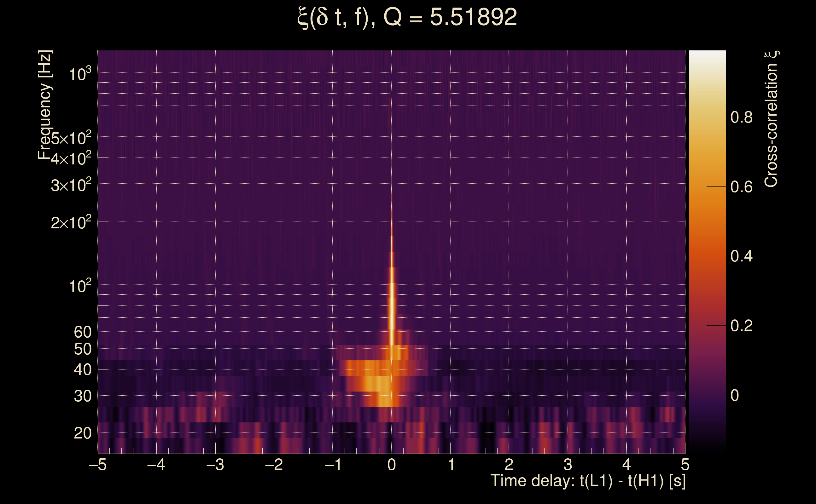This screenshot has width=816, height=504.
Task: Click the 20 Hz frequency axis label
Action: click(82, 433)
